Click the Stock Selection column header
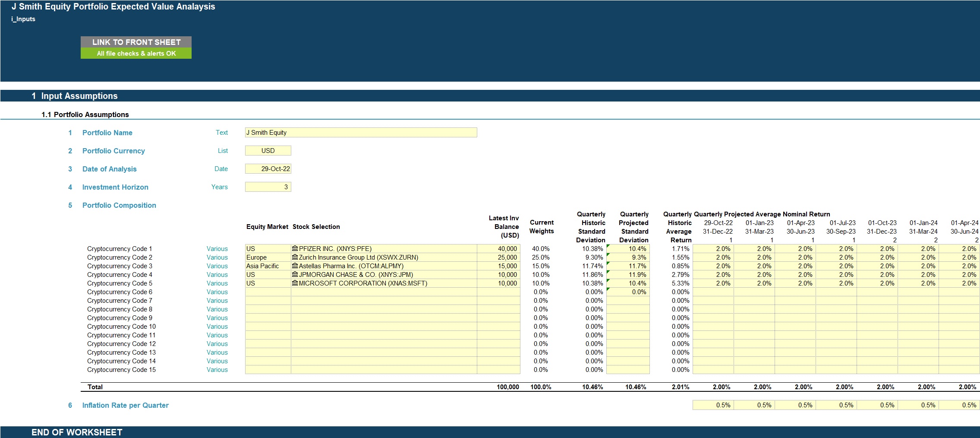980x438 pixels. click(x=316, y=227)
